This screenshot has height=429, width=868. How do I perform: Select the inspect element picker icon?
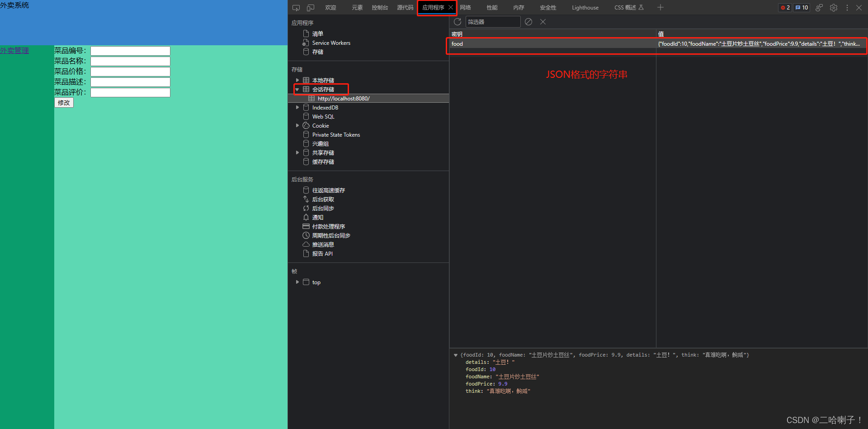pyautogui.click(x=296, y=8)
